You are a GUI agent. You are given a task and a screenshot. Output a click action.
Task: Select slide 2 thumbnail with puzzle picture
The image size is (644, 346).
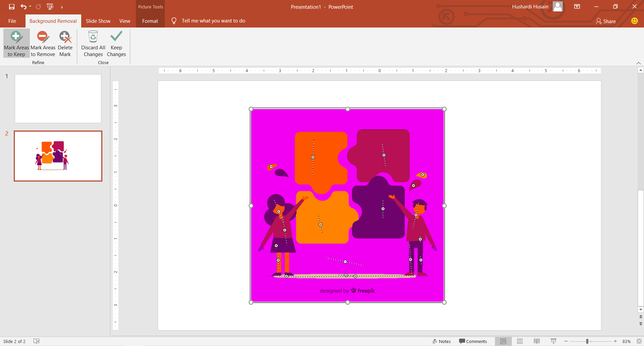58,156
